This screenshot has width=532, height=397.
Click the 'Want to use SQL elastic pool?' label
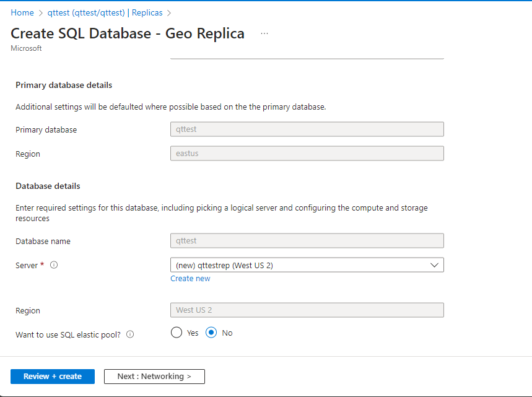coord(68,334)
